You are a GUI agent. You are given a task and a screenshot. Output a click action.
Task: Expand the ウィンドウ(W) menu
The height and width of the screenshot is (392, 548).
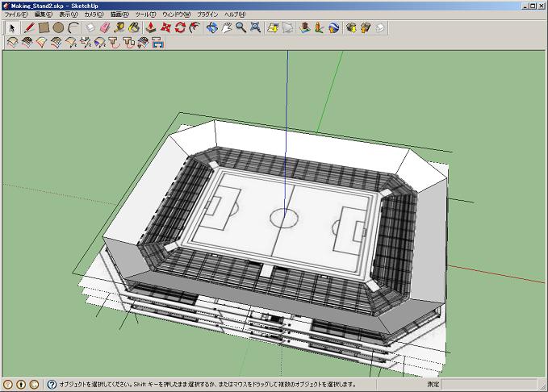(176, 15)
